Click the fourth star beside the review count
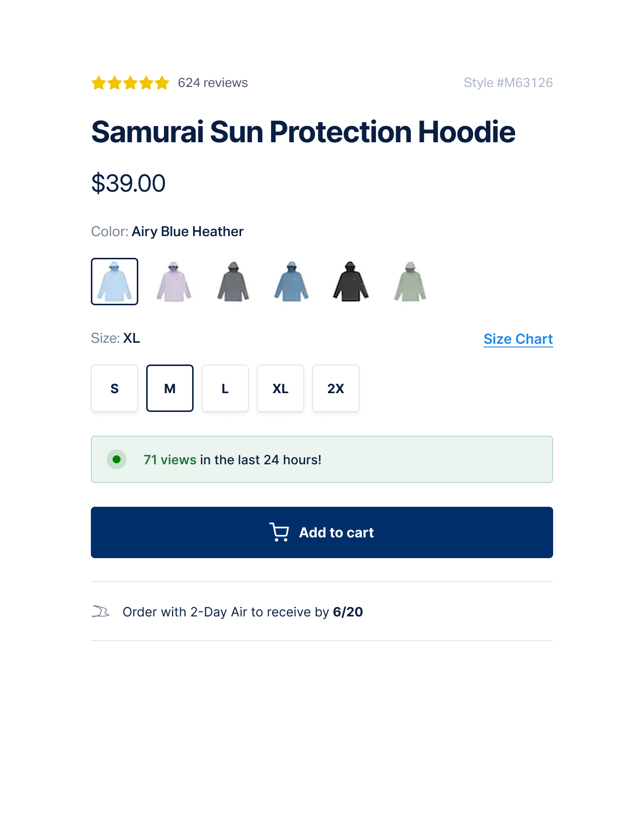Image resolution: width=644 pixels, height=813 pixels. pyautogui.click(x=146, y=82)
